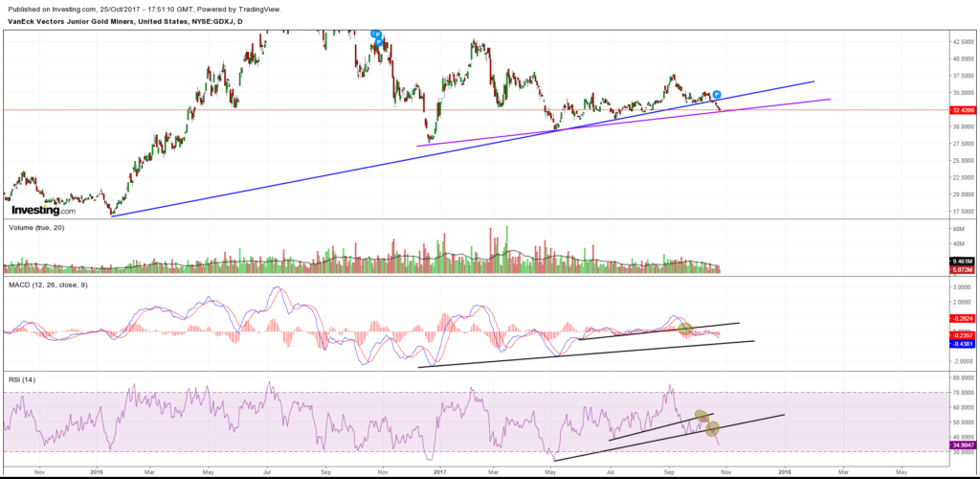Select the longer black trend line on RSI pane

(669, 438)
